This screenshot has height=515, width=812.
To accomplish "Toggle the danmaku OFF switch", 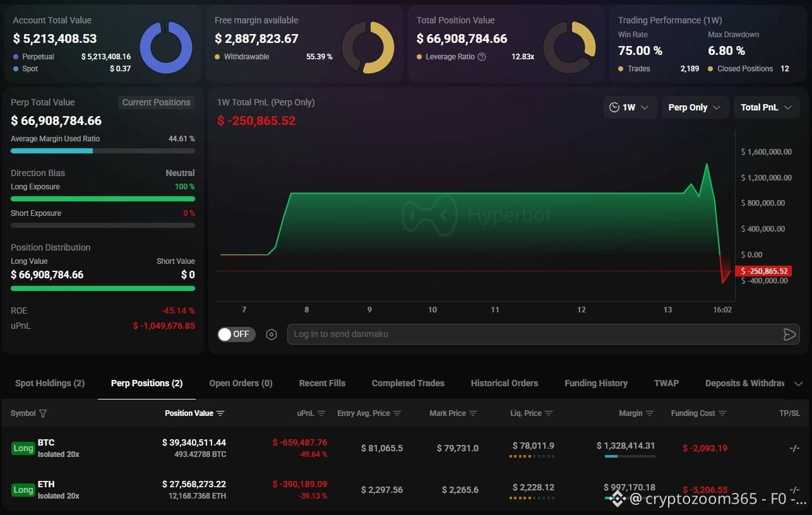I will click(236, 334).
